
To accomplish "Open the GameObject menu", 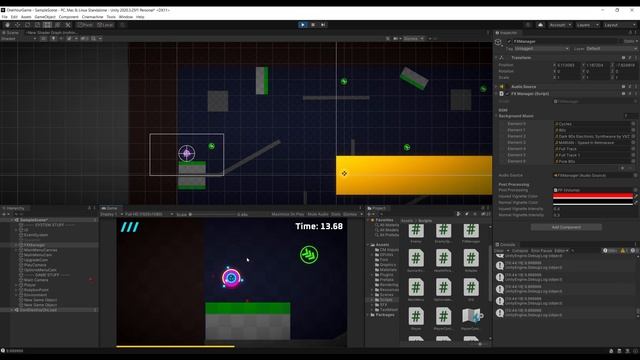I will [x=45, y=17].
